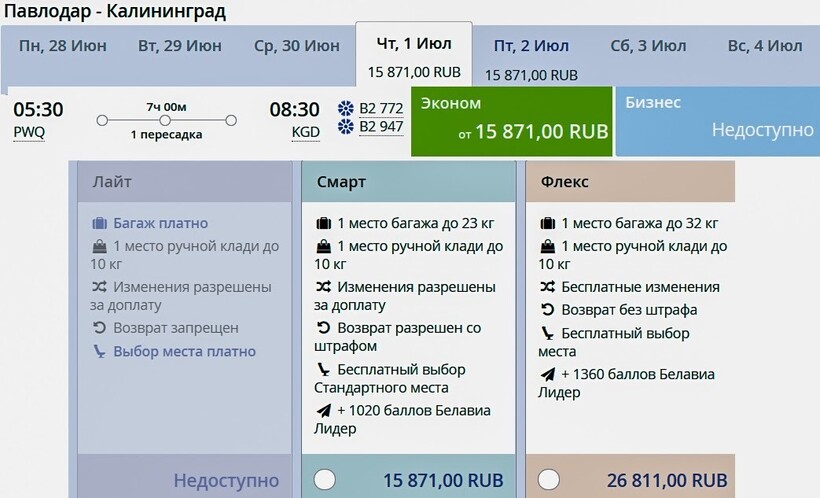Viewport: 820px width, 498px height.
Task: Click refund icon near Возврат разрешен со штрафом
Action: coord(324,327)
